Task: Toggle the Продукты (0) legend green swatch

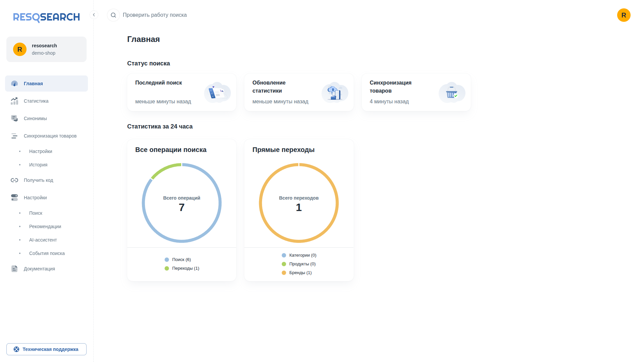Action: (x=284, y=264)
